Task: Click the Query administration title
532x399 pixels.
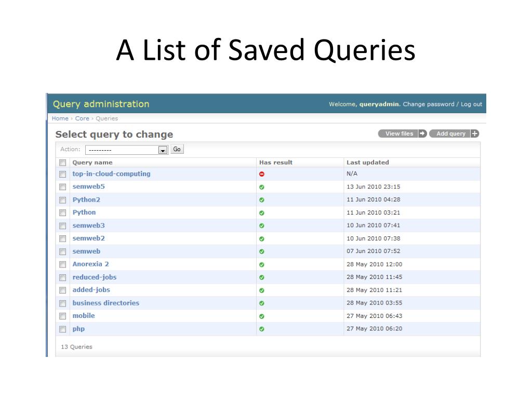Action: (x=101, y=104)
